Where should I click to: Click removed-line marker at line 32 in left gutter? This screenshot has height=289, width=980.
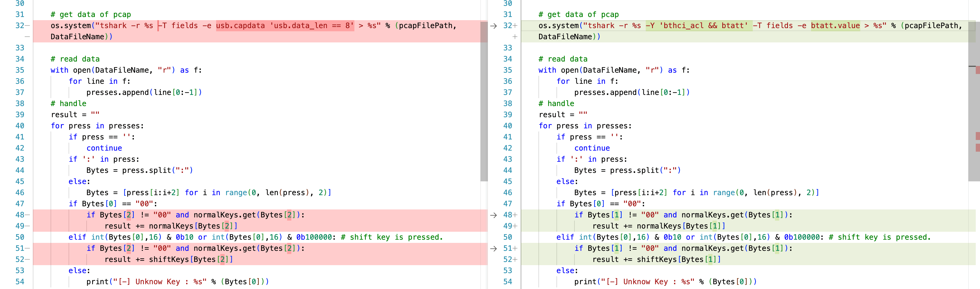[x=27, y=25]
